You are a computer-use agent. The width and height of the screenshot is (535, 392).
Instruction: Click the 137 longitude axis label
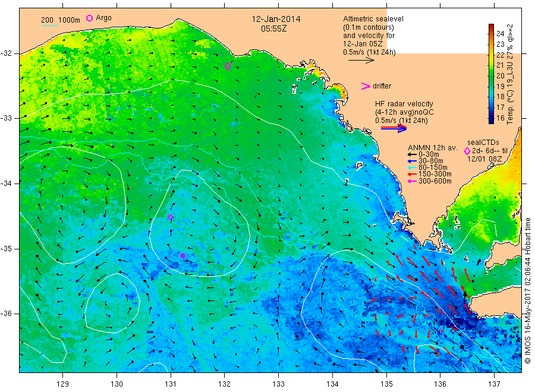point(495,384)
